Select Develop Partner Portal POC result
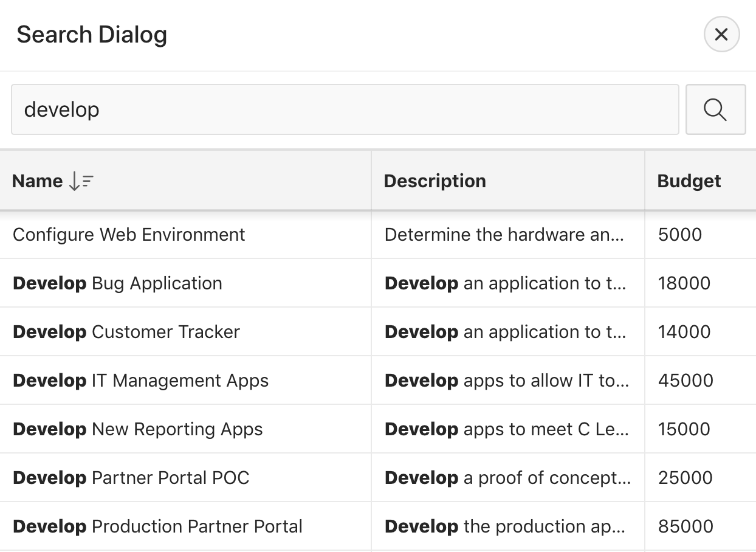756x552 pixels. click(x=131, y=478)
